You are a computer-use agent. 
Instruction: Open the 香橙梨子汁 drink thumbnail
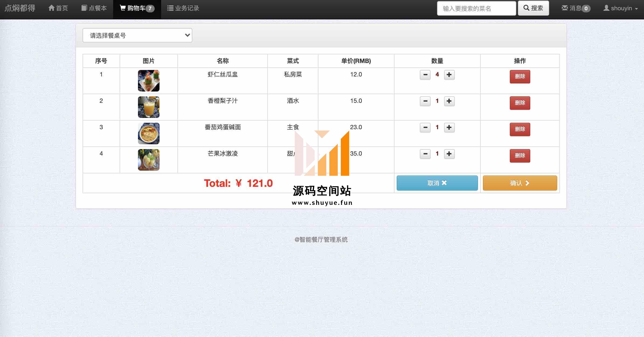[x=149, y=107]
